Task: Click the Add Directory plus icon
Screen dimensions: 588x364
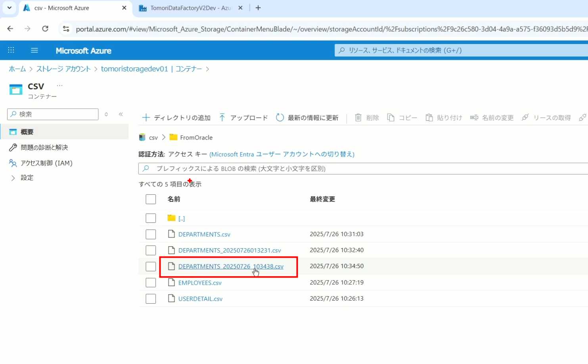Action: click(146, 118)
